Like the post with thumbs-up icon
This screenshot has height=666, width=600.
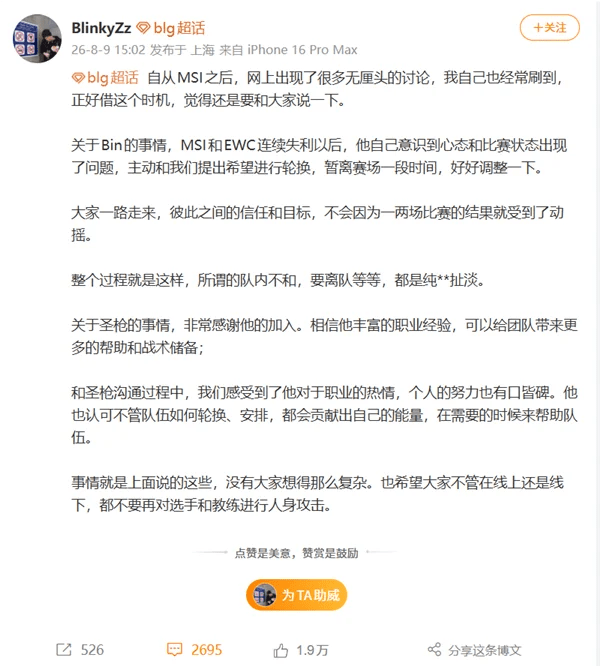281,650
